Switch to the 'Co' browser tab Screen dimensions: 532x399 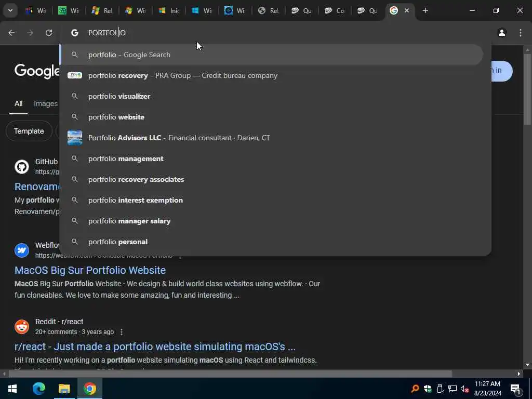tap(335, 10)
